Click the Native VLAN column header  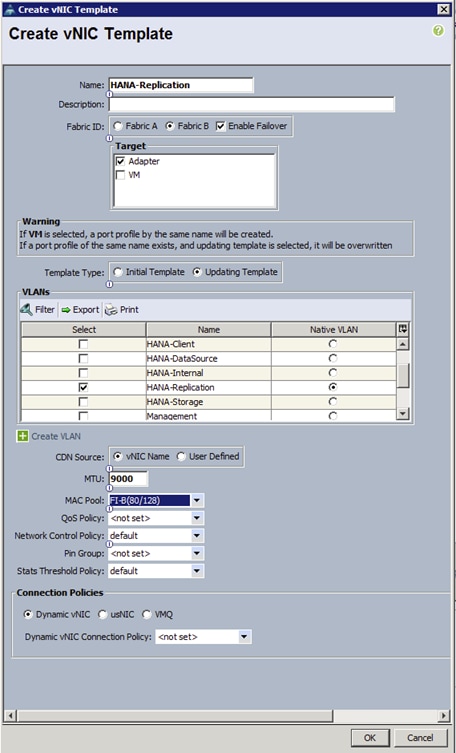(x=334, y=329)
